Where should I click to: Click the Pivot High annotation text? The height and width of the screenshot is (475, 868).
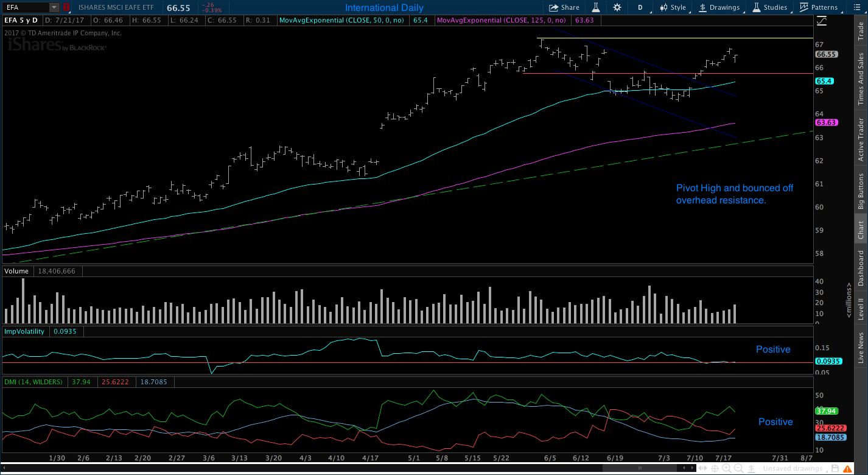[735, 194]
